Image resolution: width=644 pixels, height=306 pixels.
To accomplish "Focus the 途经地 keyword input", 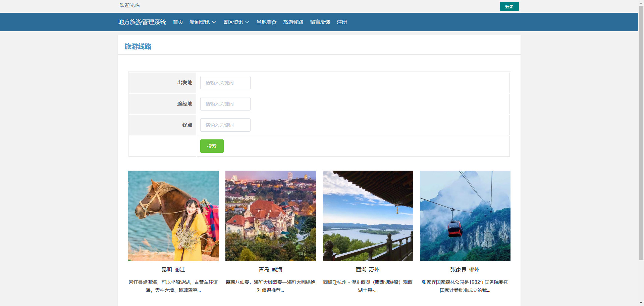I will pyautogui.click(x=225, y=104).
